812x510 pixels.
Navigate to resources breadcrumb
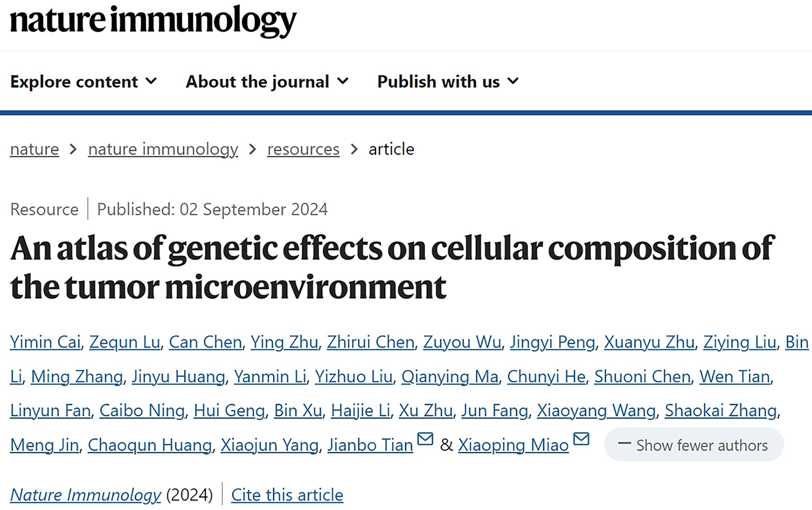pos(303,149)
